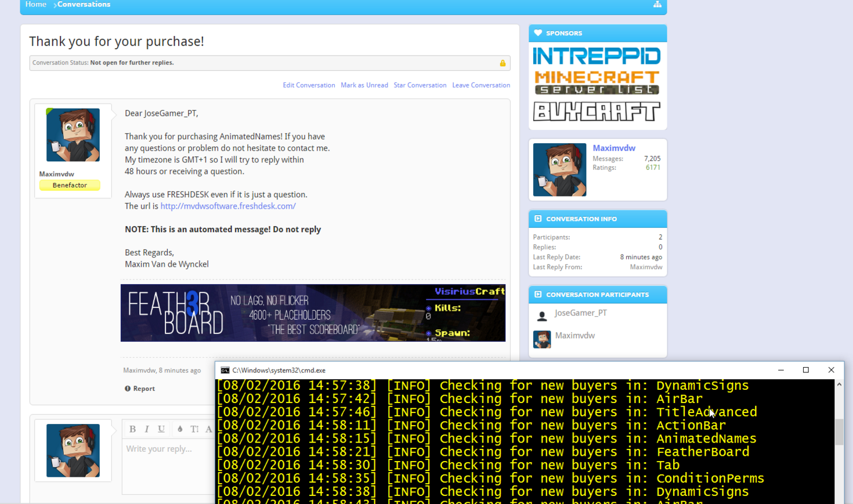Open the text color droplet tool
This screenshot has height=504, width=853.
(180, 429)
